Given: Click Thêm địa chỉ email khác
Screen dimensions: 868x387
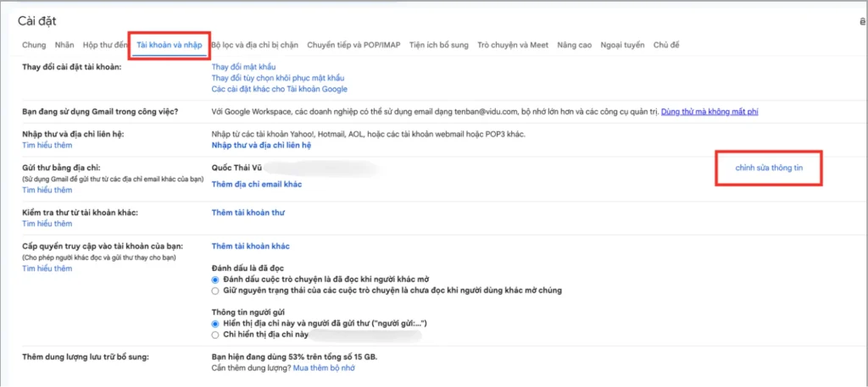Looking at the screenshot, I should (257, 184).
